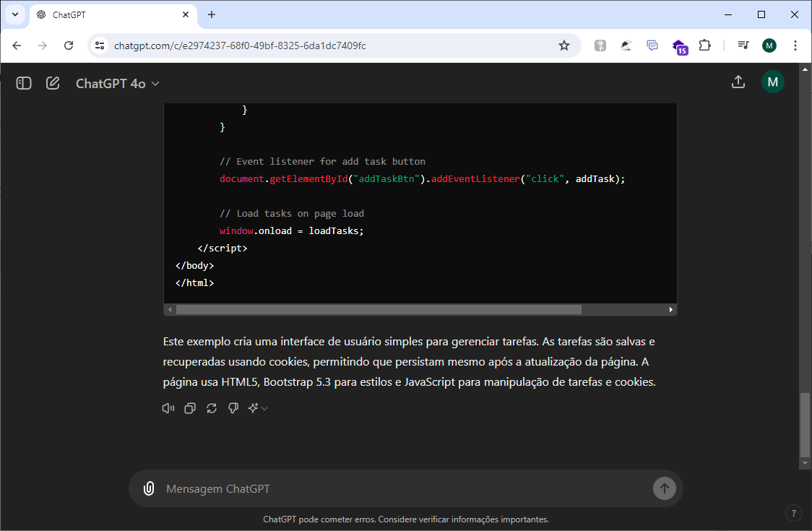Click the 'Event listener for add task button' comment
This screenshot has height=531, width=812.
point(322,162)
